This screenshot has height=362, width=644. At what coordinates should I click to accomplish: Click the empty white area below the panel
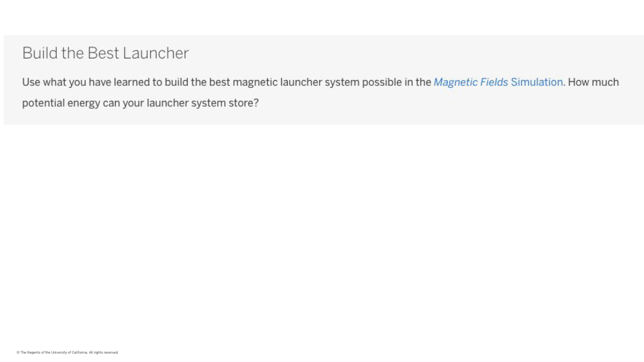322,239
